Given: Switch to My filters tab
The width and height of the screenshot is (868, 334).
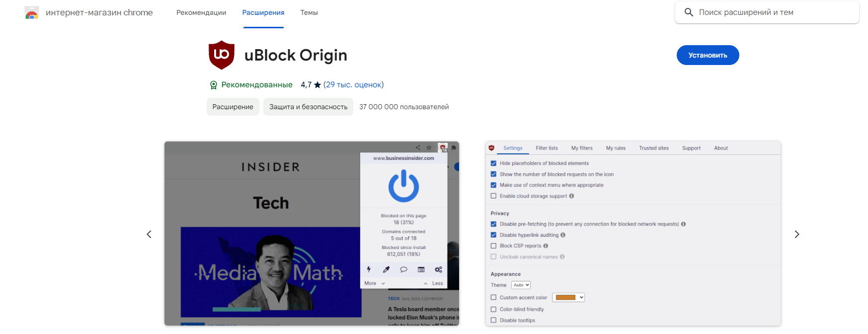Looking at the screenshot, I should click(x=582, y=148).
